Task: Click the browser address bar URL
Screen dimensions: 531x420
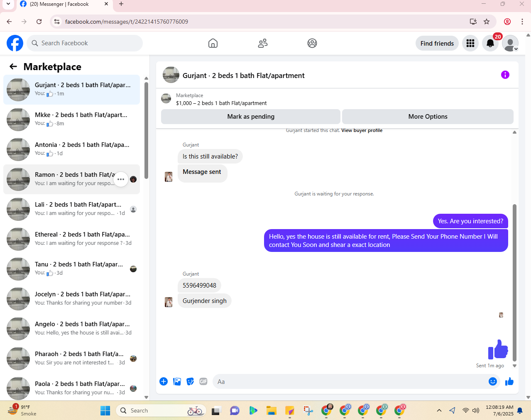Action: coord(127,22)
